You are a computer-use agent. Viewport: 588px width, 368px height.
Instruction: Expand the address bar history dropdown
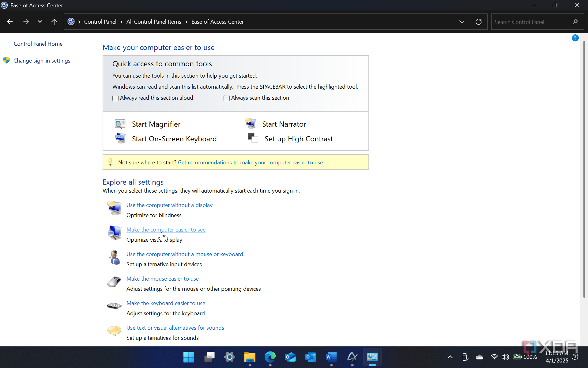pyautogui.click(x=462, y=22)
